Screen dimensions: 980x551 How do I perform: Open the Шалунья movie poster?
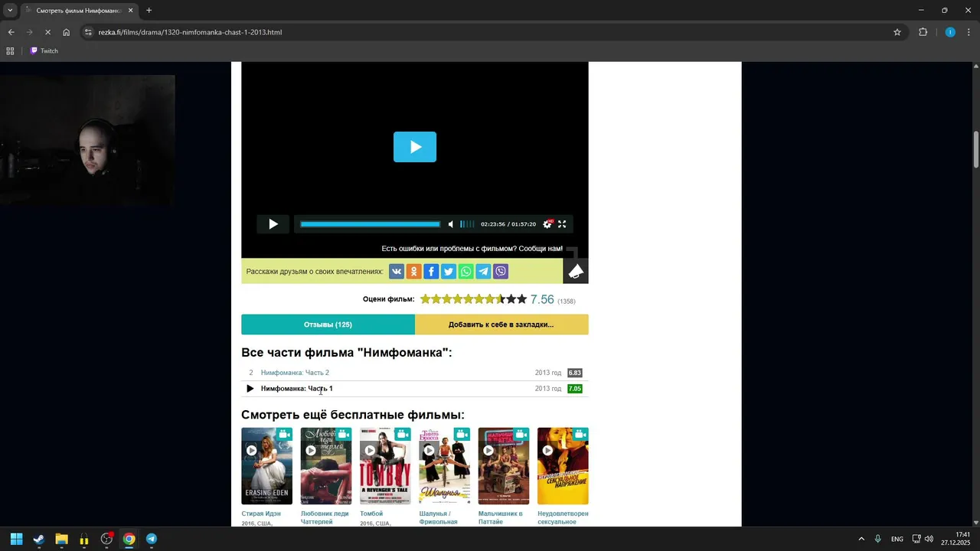445,466
